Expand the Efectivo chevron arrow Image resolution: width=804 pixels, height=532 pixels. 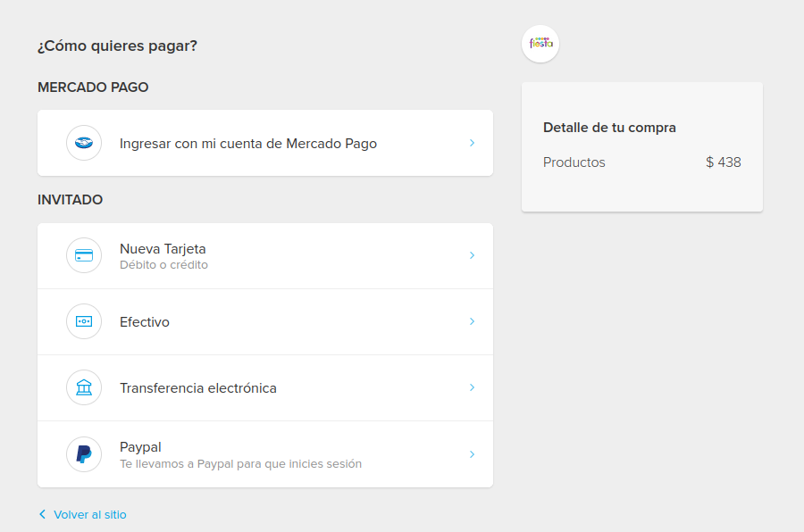coord(472,321)
